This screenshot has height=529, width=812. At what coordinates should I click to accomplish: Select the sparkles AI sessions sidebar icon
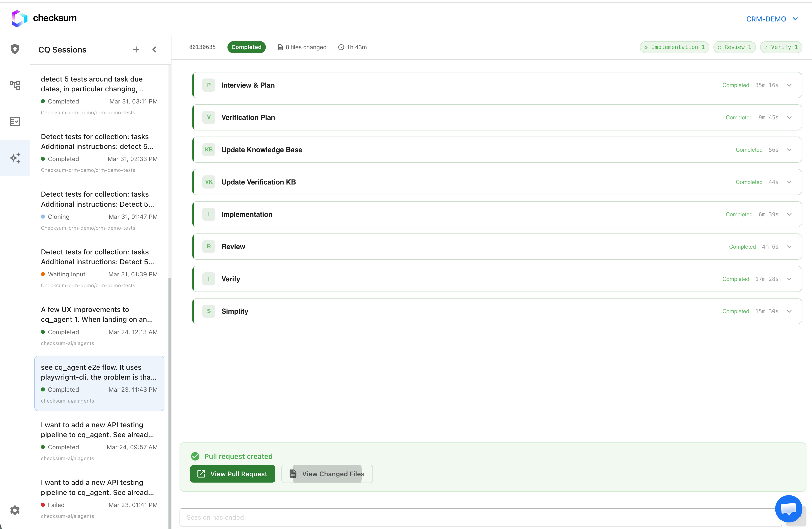pyautogui.click(x=15, y=158)
